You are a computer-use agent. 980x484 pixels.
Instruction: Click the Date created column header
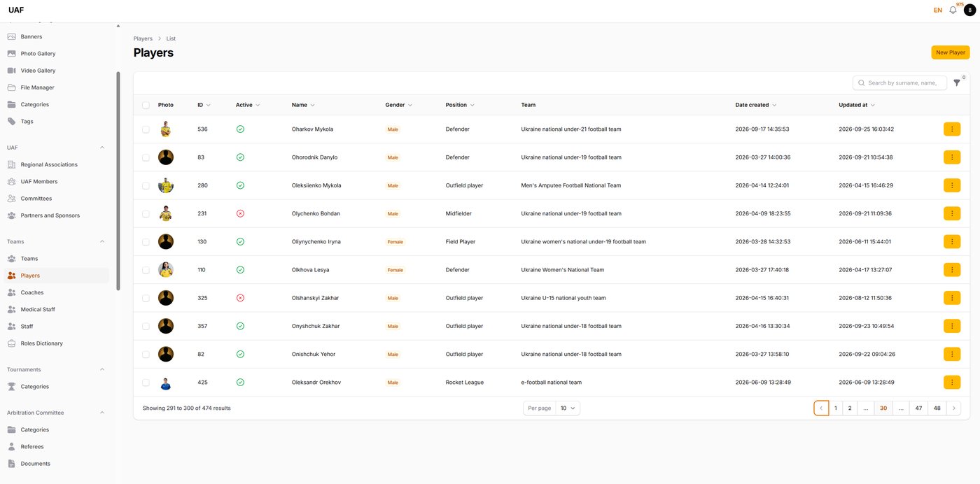[756, 105]
